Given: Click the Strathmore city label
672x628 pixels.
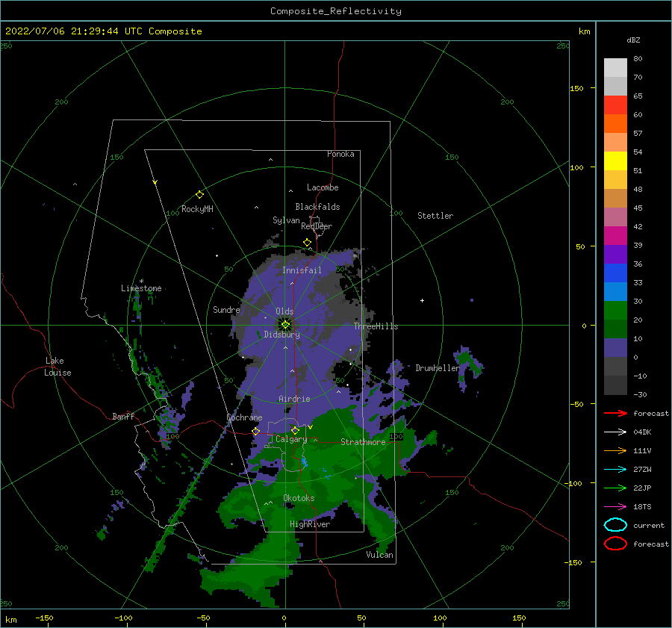Looking at the screenshot, I should [x=363, y=442].
